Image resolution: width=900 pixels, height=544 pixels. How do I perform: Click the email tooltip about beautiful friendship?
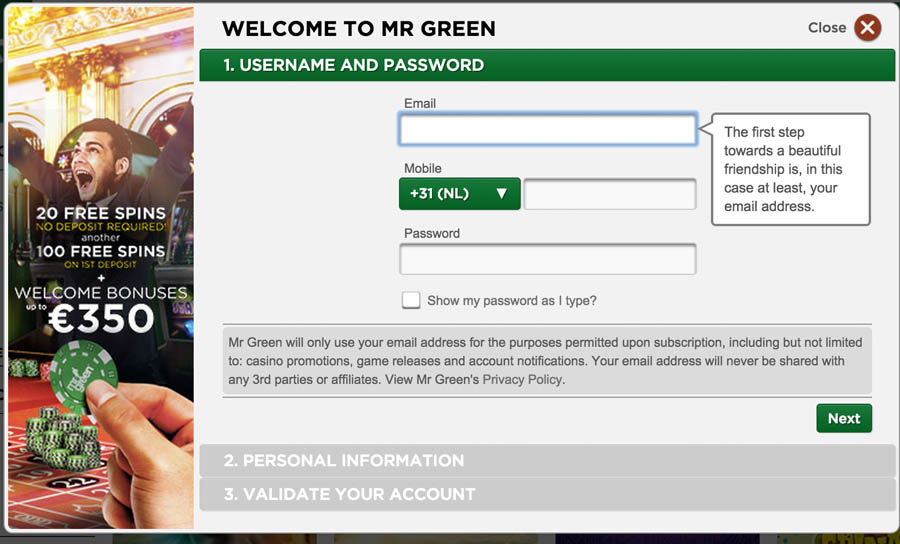[x=790, y=169]
